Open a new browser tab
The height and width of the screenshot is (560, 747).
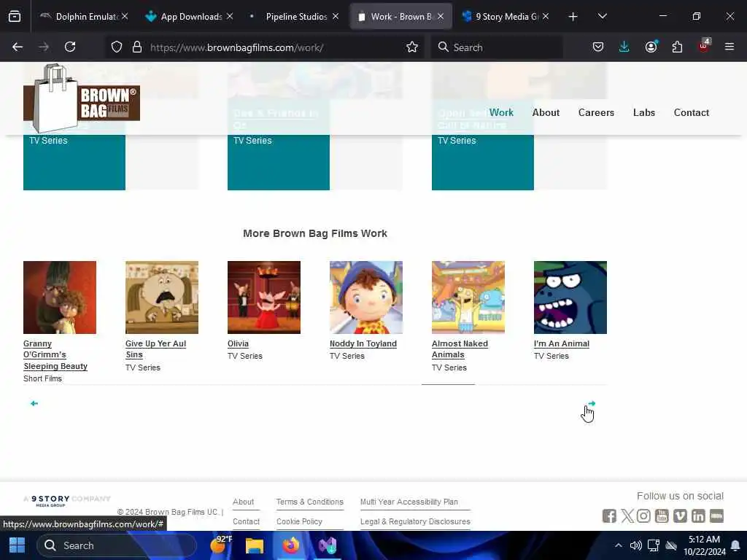pyautogui.click(x=573, y=17)
